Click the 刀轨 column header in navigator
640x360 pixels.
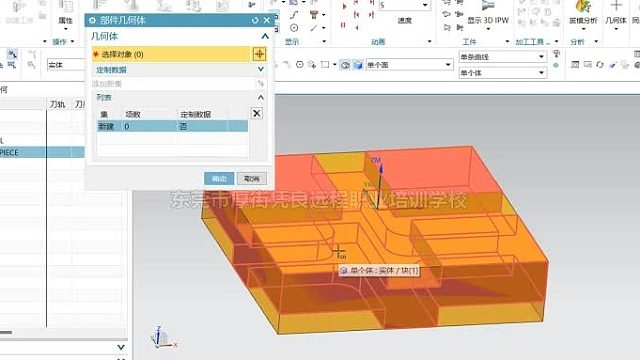click(58, 104)
